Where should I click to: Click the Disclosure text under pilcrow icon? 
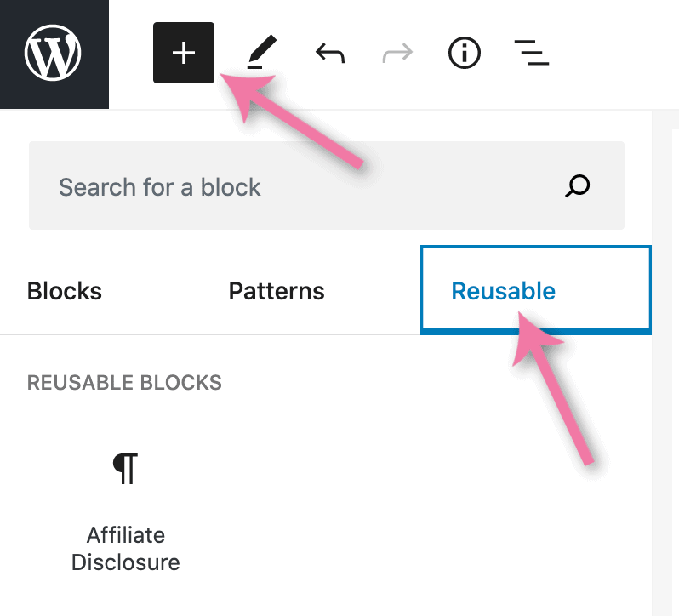pos(125,562)
